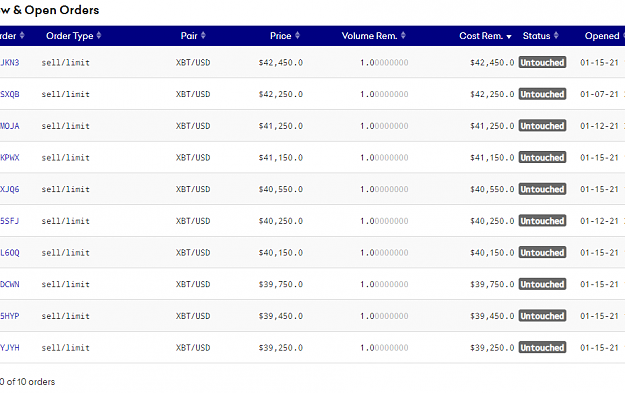Open order ending YJYH
Image resolution: width=625 pixels, height=393 pixels.
coord(10,348)
